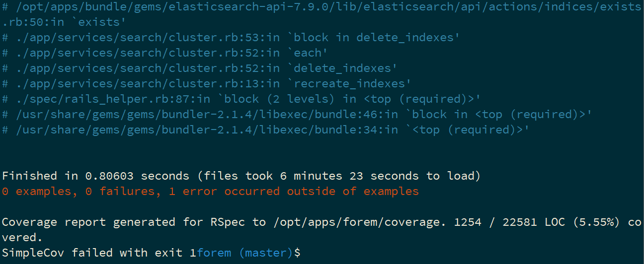644x264 pixels.
Task: Click the cluster.rb:52 `each' trace line
Action: coord(165,53)
